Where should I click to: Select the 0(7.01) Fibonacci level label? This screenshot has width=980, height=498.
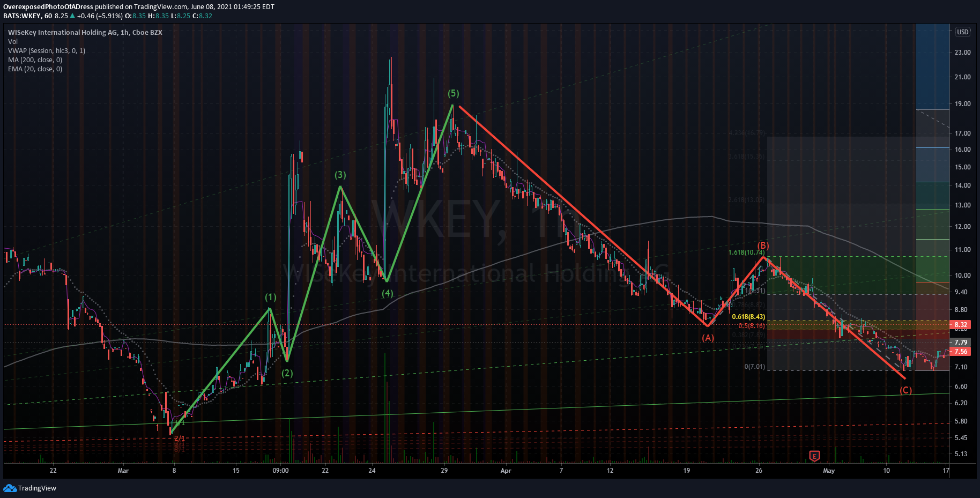tap(755, 367)
